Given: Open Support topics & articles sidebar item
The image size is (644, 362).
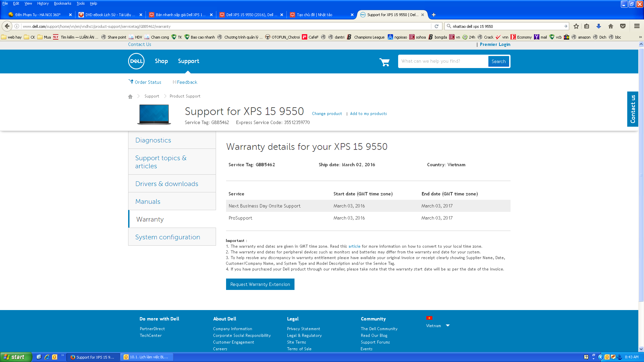Looking at the screenshot, I should (x=172, y=162).
